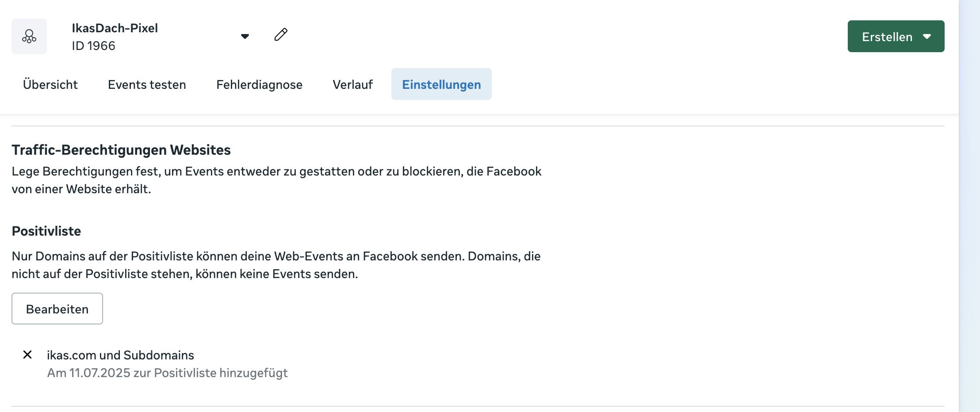Click the pixel data source icon
The height and width of the screenshot is (412, 980).
(29, 36)
